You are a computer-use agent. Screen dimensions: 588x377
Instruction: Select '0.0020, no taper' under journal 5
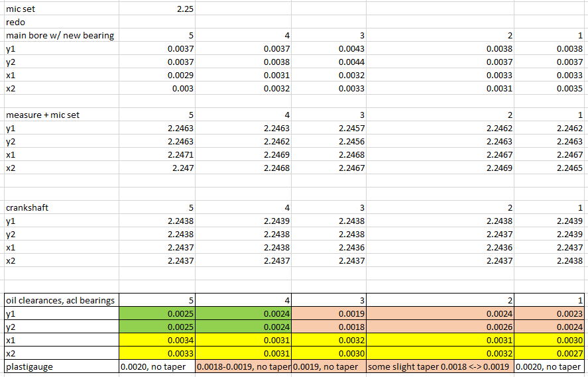point(157,366)
